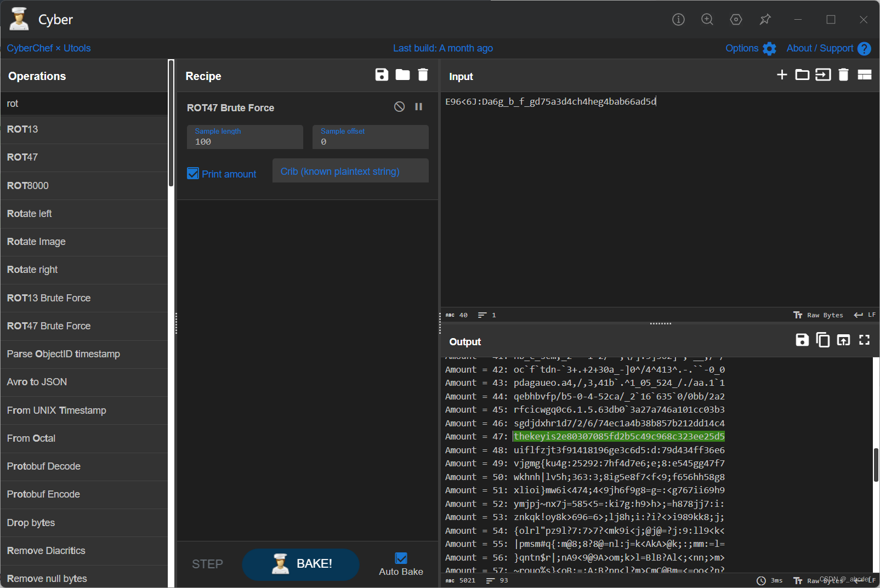Zoom in using the title bar magnifier
This screenshot has width=880, height=588.
(x=707, y=20)
